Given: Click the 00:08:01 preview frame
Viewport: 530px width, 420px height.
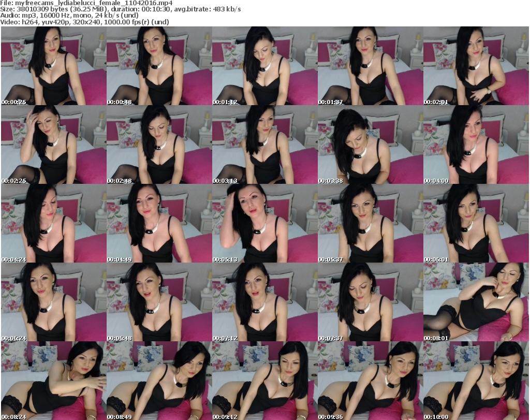Looking at the screenshot, I should point(476,302).
